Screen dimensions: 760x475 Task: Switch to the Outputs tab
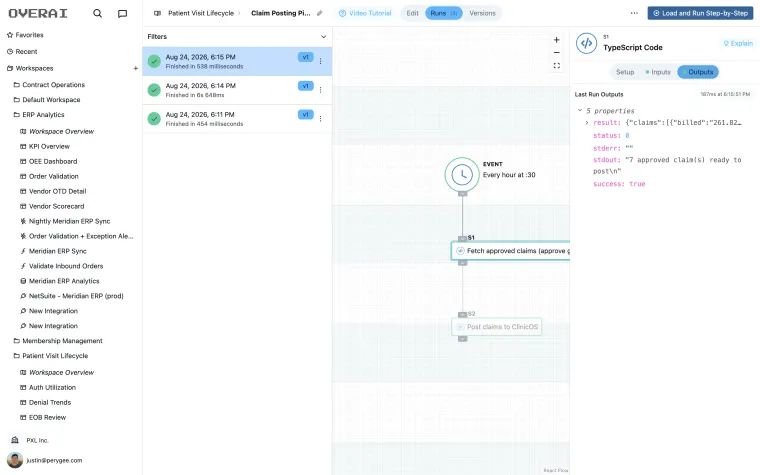[698, 72]
